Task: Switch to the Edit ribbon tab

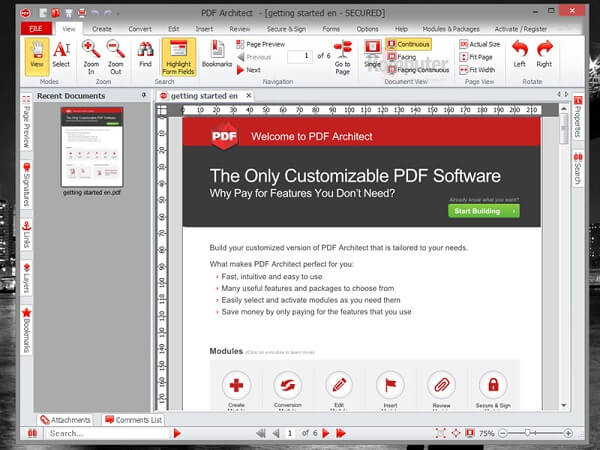Action: 173,29
